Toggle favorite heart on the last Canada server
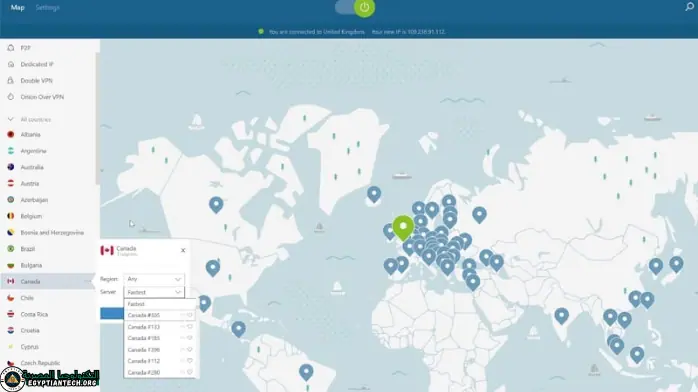Image resolution: width=698 pixels, height=392 pixels. (190, 372)
